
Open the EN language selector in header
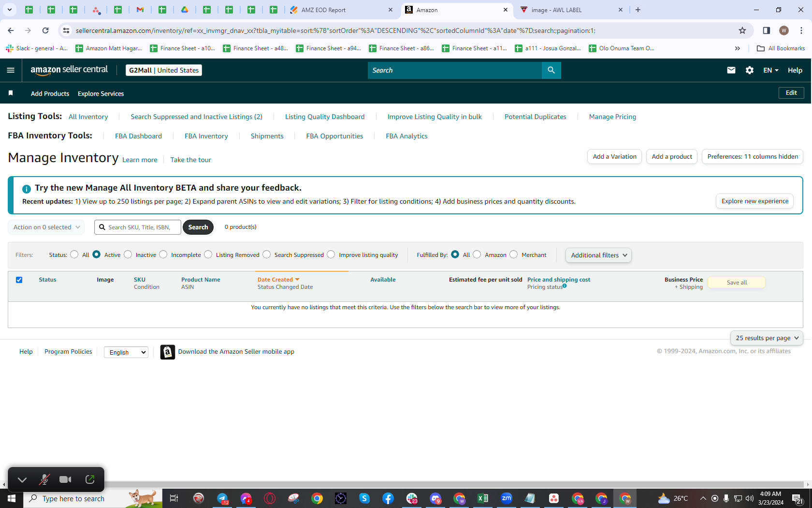coord(770,70)
